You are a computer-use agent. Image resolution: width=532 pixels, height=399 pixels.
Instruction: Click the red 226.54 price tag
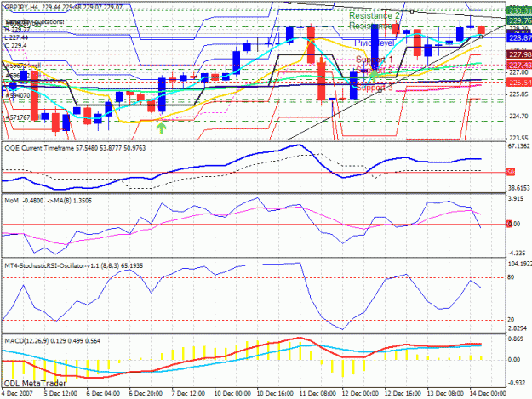click(519, 83)
